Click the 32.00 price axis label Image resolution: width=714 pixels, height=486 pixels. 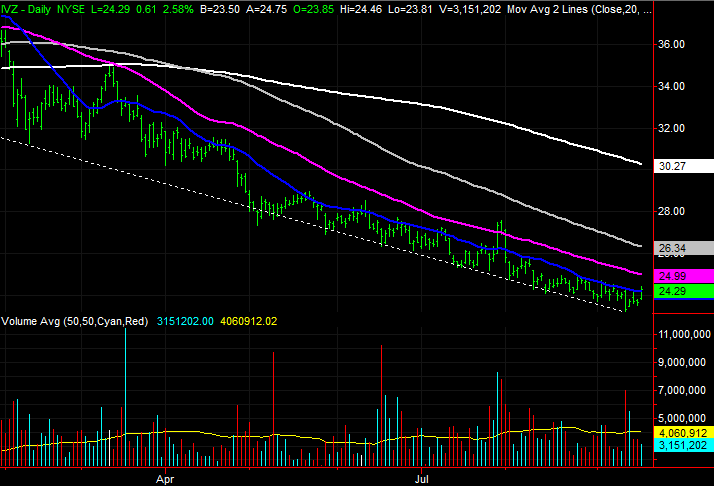[672, 128]
